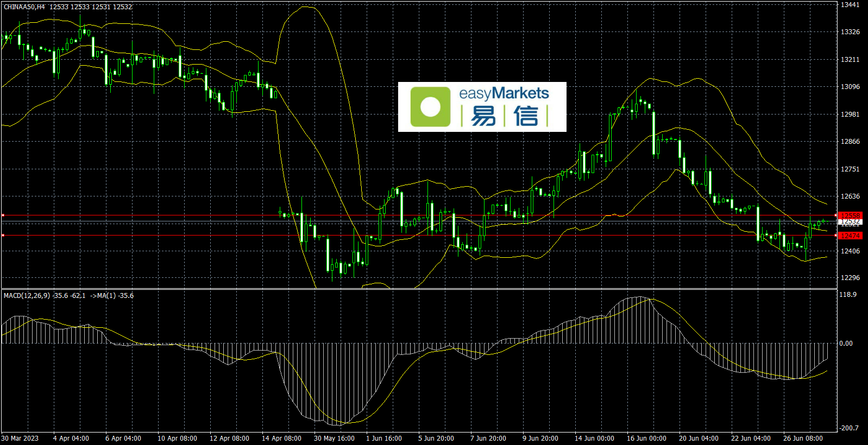Click the 0.00 MACD scale value
The height and width of the screenshot is (445, 868).
tap(846, 344)
